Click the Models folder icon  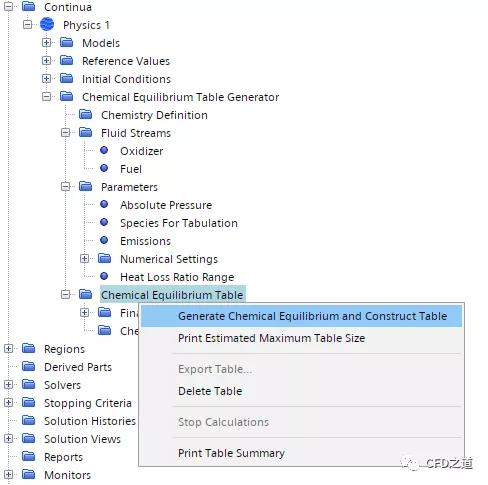[x=67, y=42]
